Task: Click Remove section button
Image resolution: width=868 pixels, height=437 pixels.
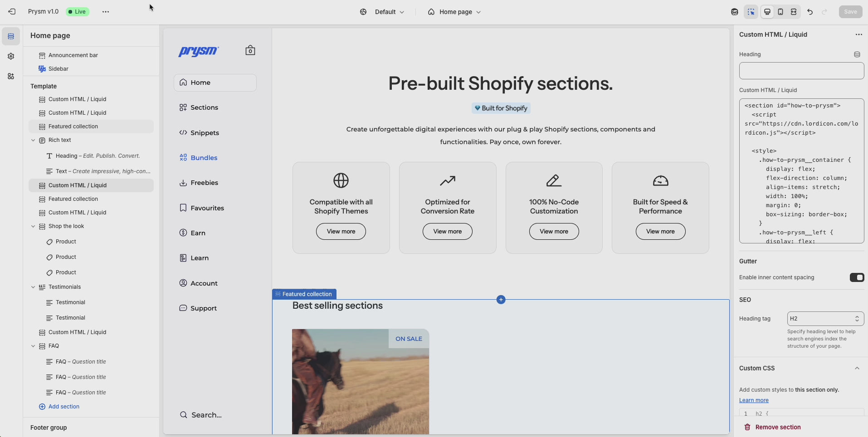Action: tap(773, 427)
